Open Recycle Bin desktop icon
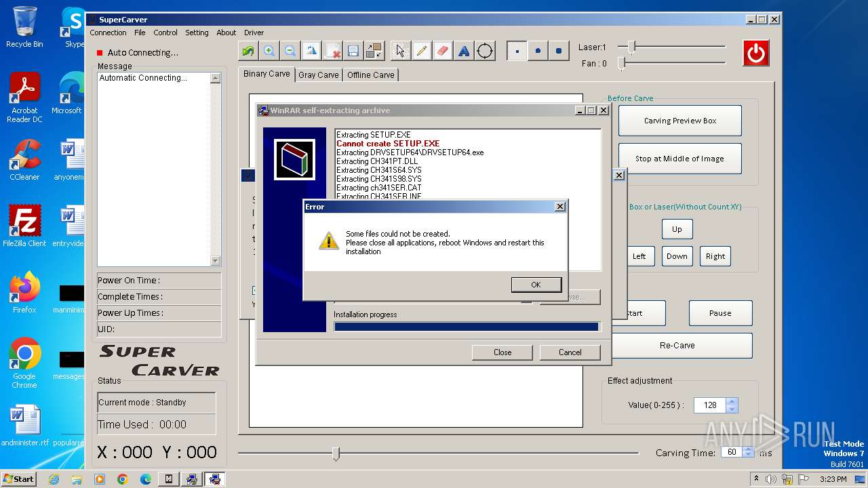Screen dimensions: 868x488 24,27
